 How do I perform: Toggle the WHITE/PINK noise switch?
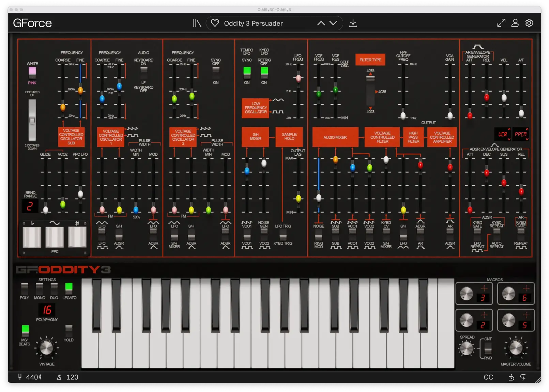point(32,73)
